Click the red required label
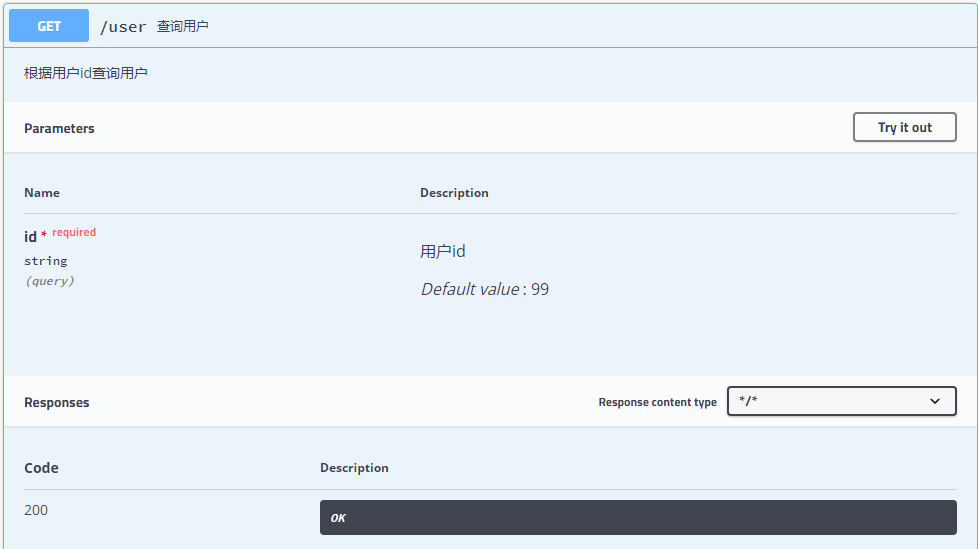 pyautogui.click(x=74, y=233)
